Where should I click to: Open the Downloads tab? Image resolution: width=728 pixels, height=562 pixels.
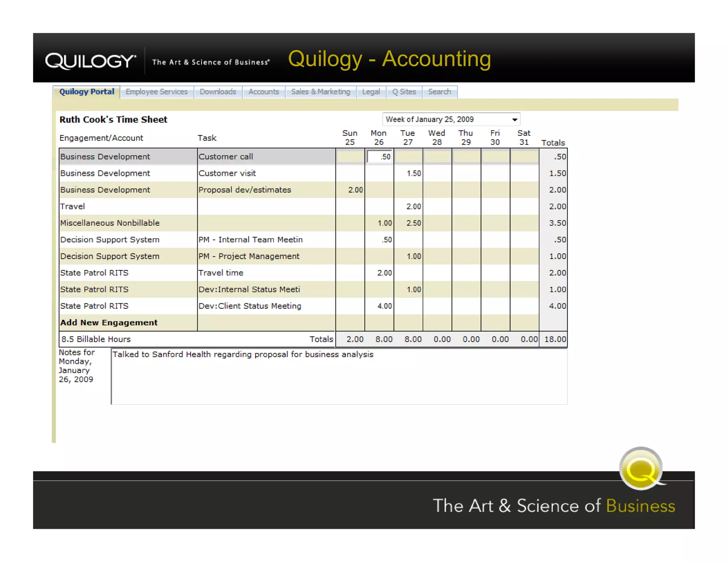point(218,92)
